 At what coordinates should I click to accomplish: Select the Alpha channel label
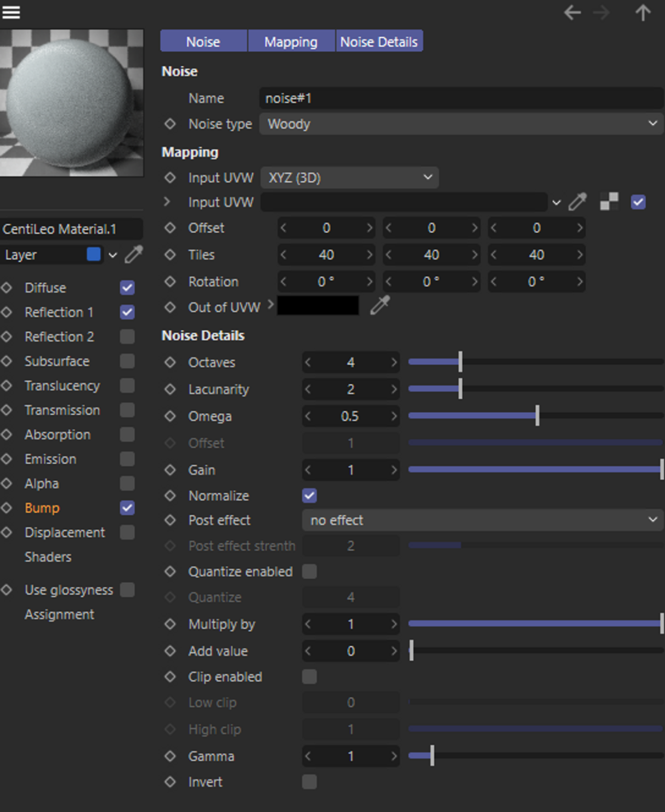[x=42, y=483]
